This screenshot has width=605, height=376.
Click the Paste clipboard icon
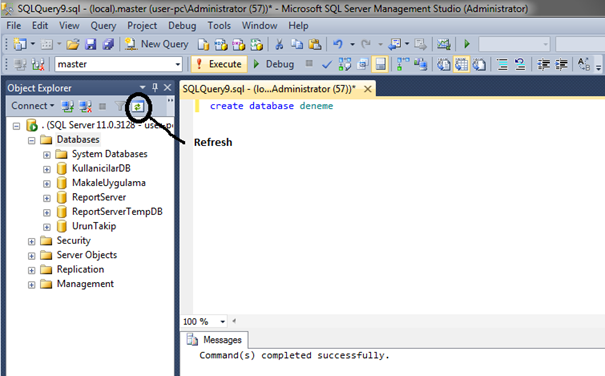point(315,44)
